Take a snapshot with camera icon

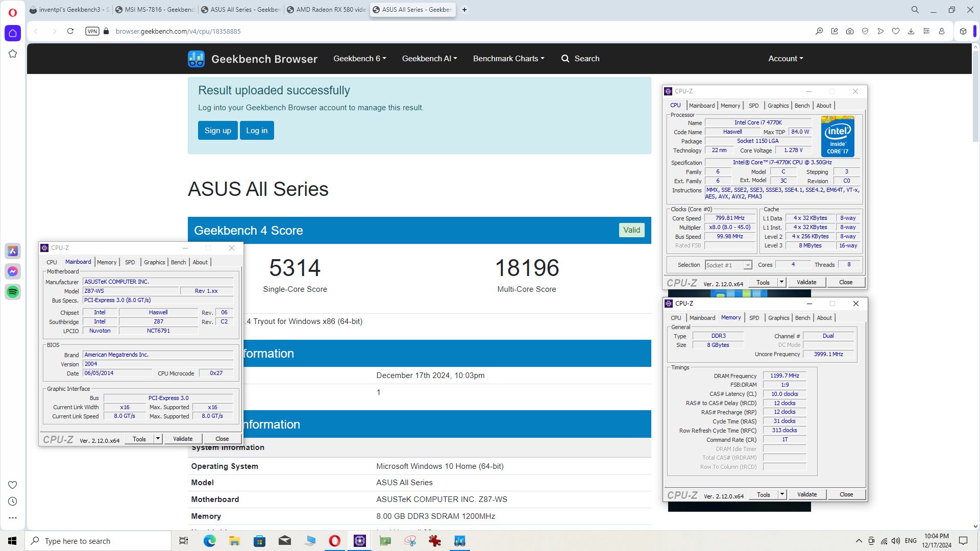[x=850, y=31]
